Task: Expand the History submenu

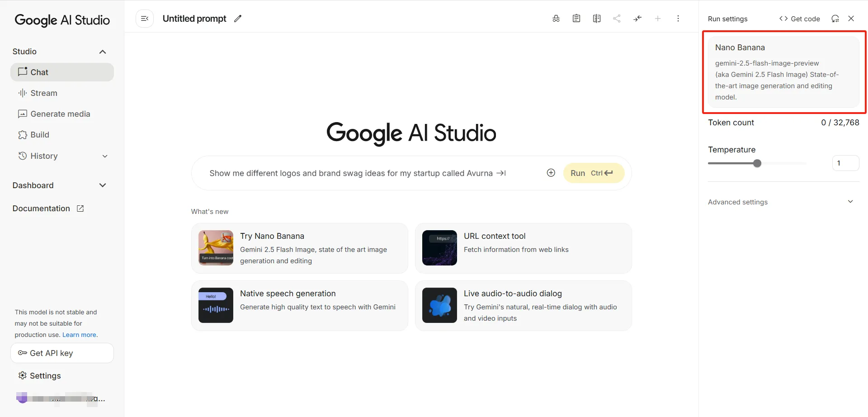Action: point(105,156)
